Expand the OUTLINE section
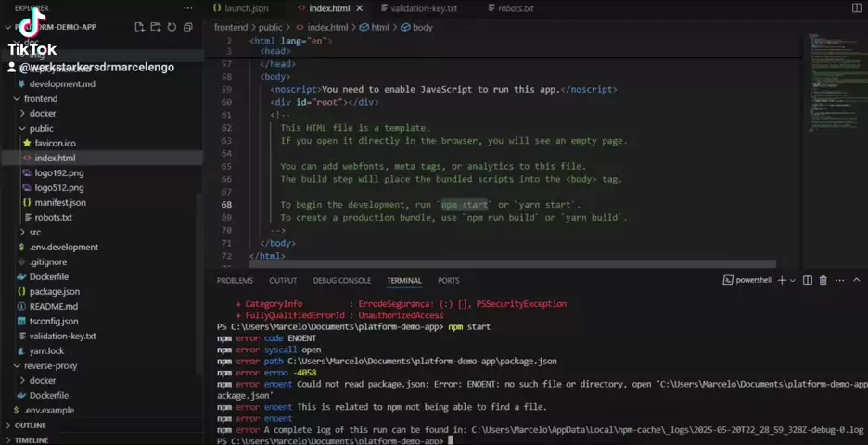The width and height of the screenshot is (868, 445). click(x=31, y=426)
